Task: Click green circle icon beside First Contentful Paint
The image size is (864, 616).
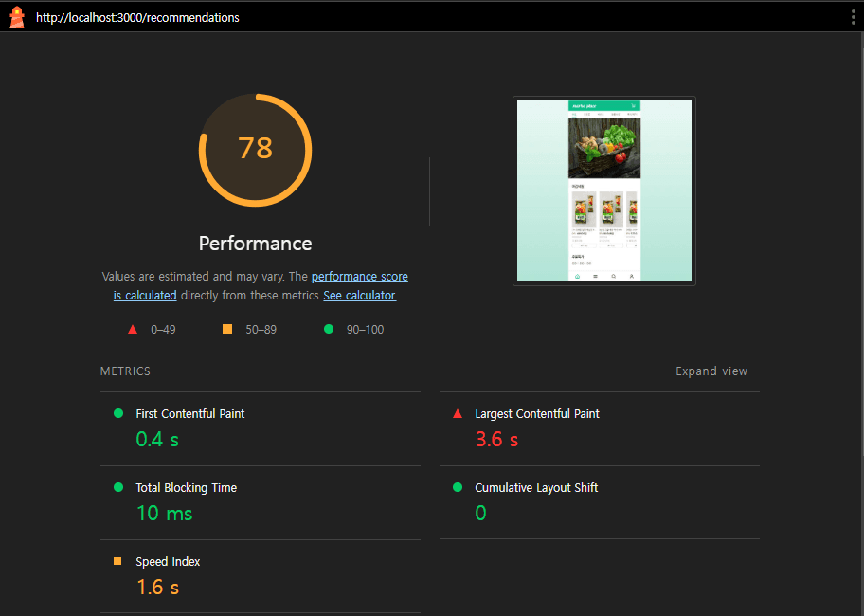Action: point(118,413)
